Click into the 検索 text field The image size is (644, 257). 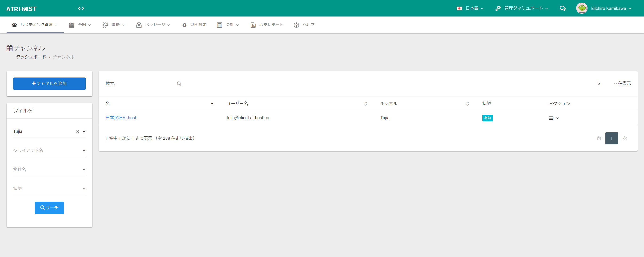click(x=145, y=84)
